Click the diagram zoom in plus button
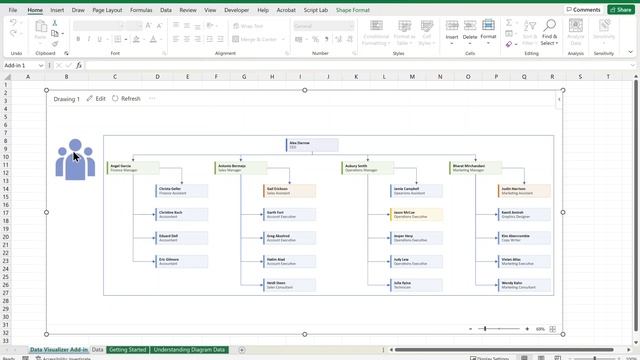 tap(527, 329)
